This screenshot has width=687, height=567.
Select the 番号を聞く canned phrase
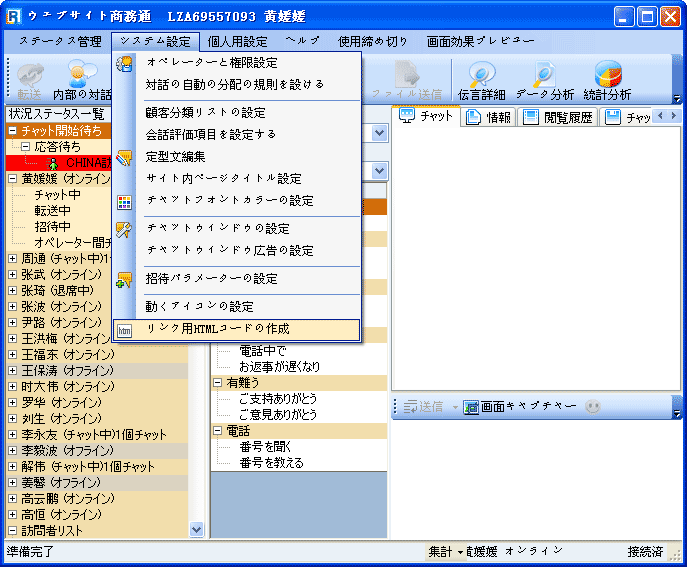tap(264, 446)
